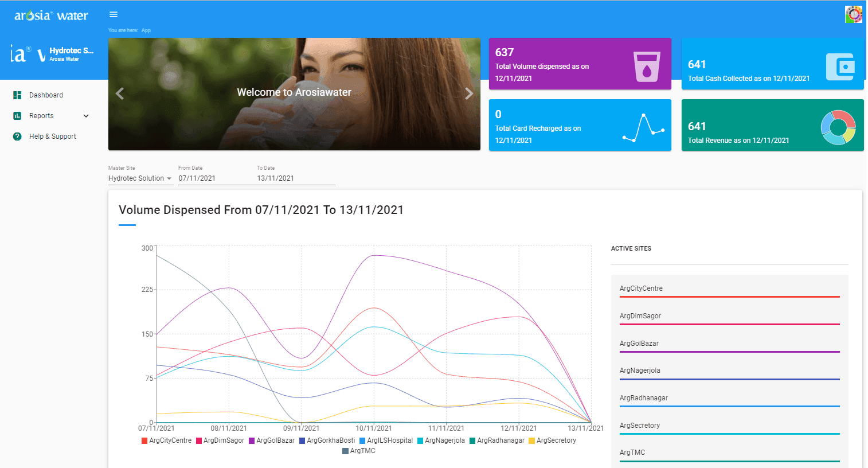Open Total Cash Collected card

tap(772, 64)
